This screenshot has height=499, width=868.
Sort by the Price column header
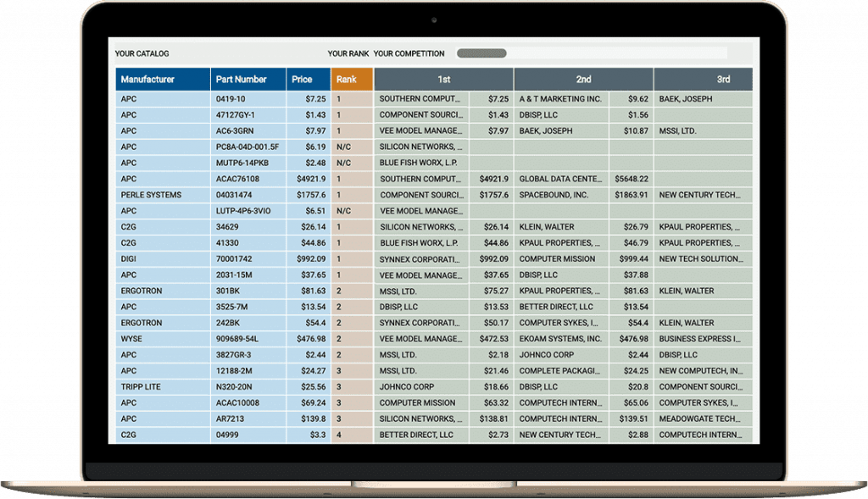coord(309,79)
